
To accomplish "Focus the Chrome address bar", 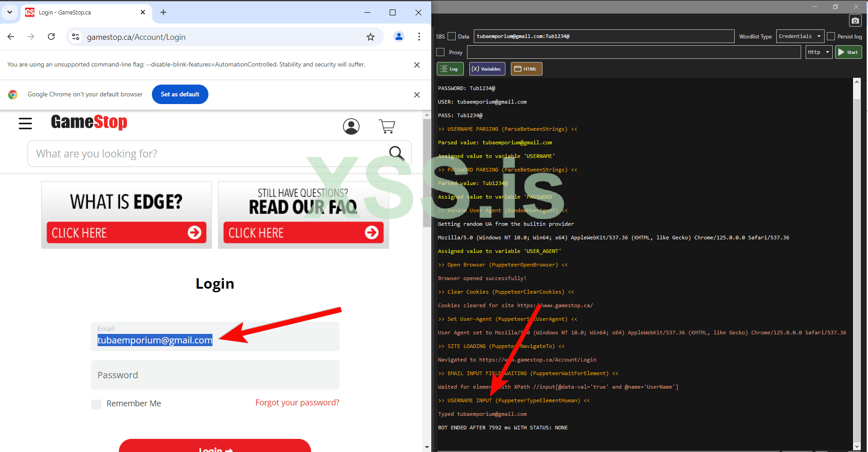I will click(x=224, y=37).
